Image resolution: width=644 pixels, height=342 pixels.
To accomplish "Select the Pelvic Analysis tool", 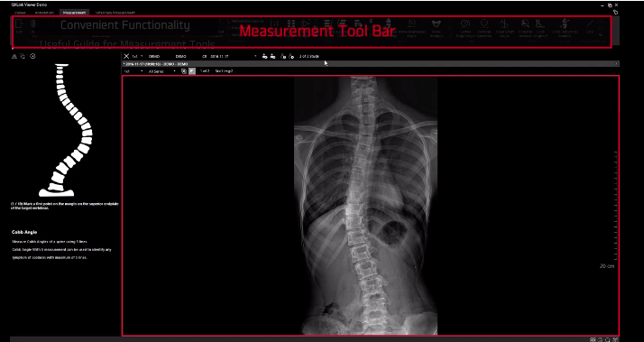I will click(436, 28).
